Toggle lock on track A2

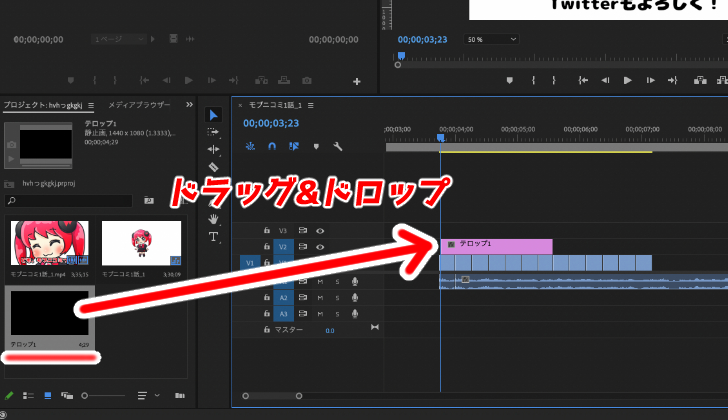click(266, 297)
